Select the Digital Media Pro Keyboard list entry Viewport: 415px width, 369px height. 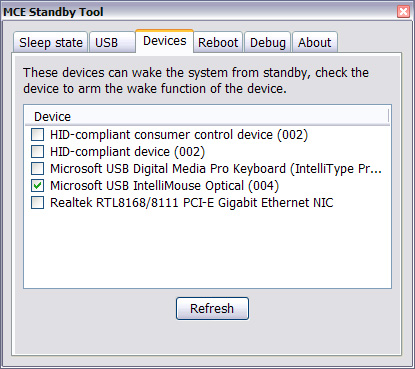[x=216, y=169]
